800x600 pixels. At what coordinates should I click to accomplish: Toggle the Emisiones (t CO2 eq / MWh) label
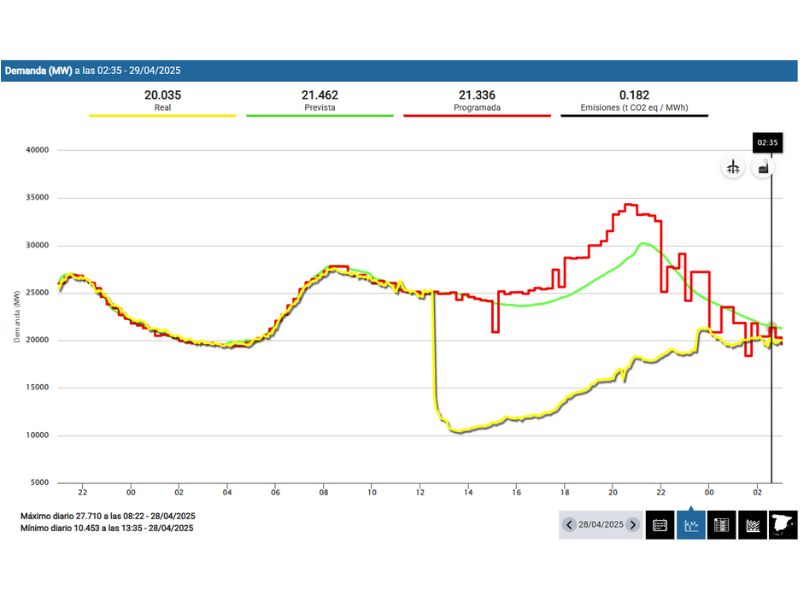pos(634,108)
